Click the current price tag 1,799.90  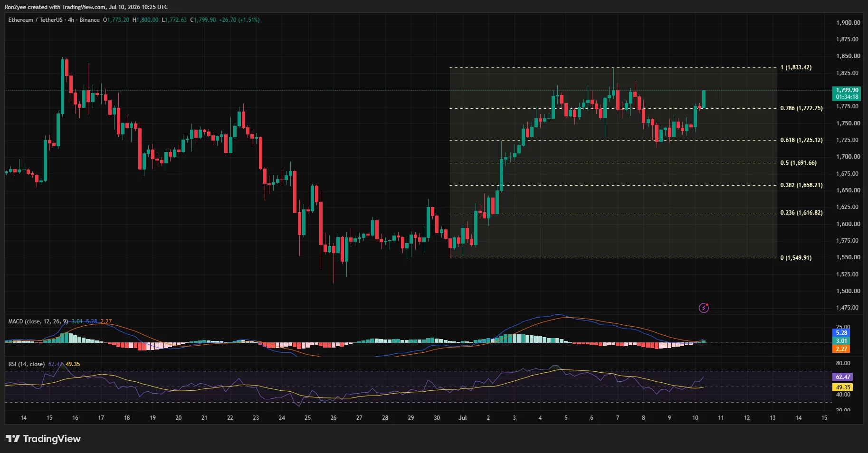coord(847,93)
